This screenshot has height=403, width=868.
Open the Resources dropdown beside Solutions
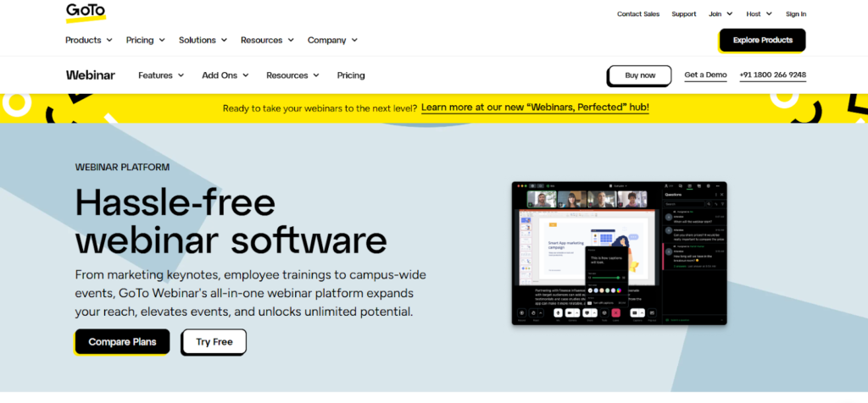point(267,40)
